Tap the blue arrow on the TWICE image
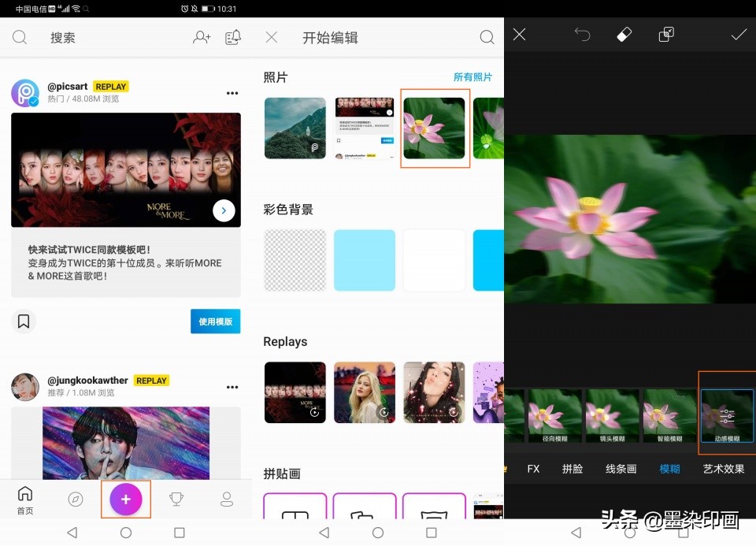Viewport: 756px width, 546px height. pos(224,211)
